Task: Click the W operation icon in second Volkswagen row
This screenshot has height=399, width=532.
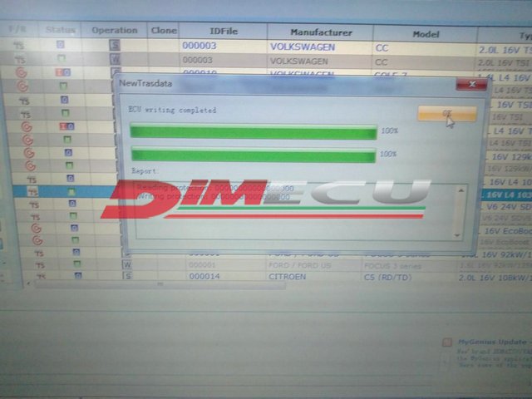Action: (115, 60)
